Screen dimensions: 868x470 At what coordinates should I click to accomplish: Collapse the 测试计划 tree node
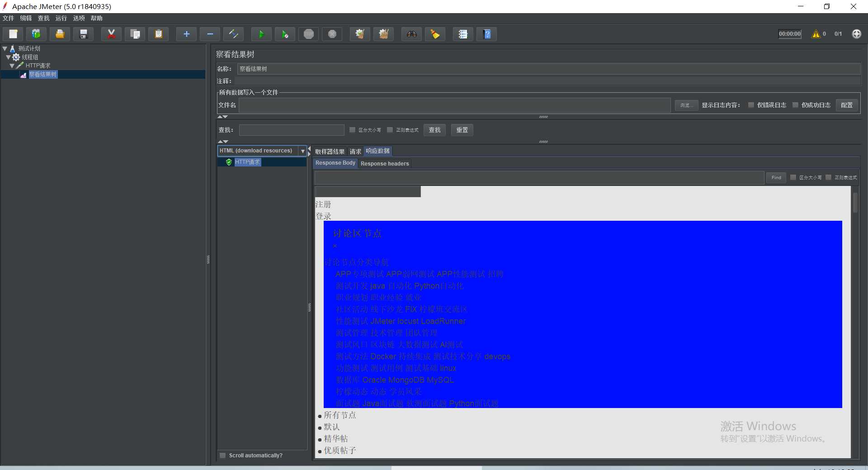(x=5, y=48)
